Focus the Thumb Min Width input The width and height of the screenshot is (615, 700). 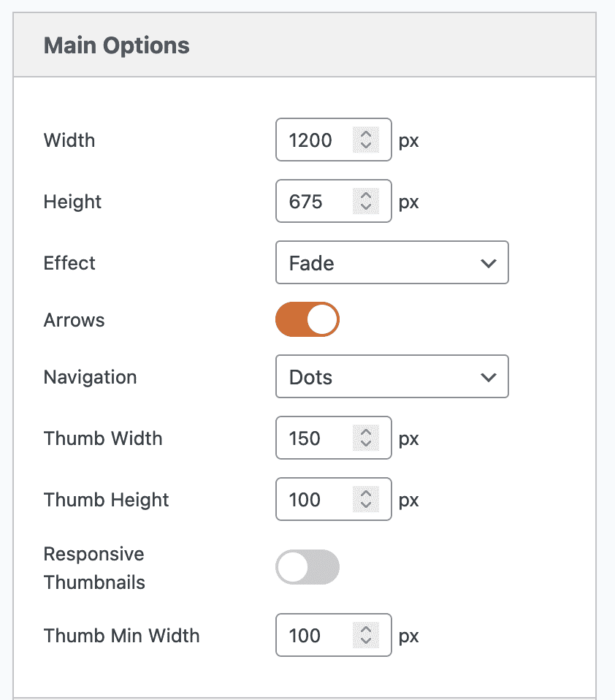[333, 635]
